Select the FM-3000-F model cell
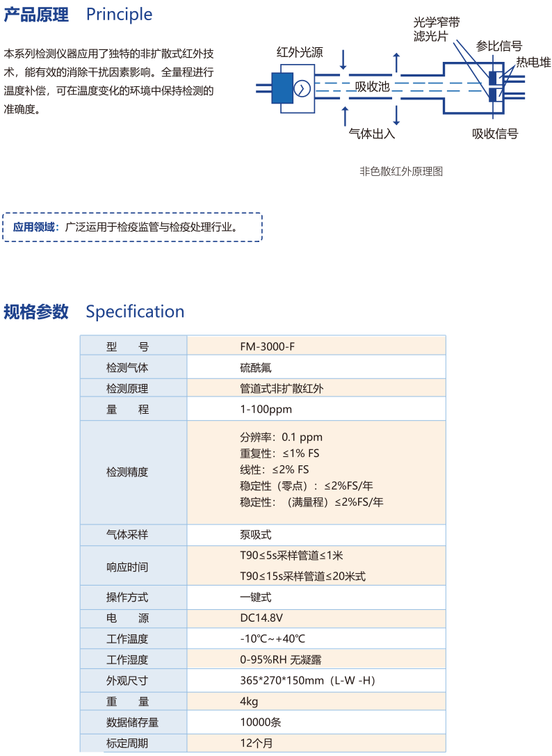 pyautogui.click(x=262, y=346)
